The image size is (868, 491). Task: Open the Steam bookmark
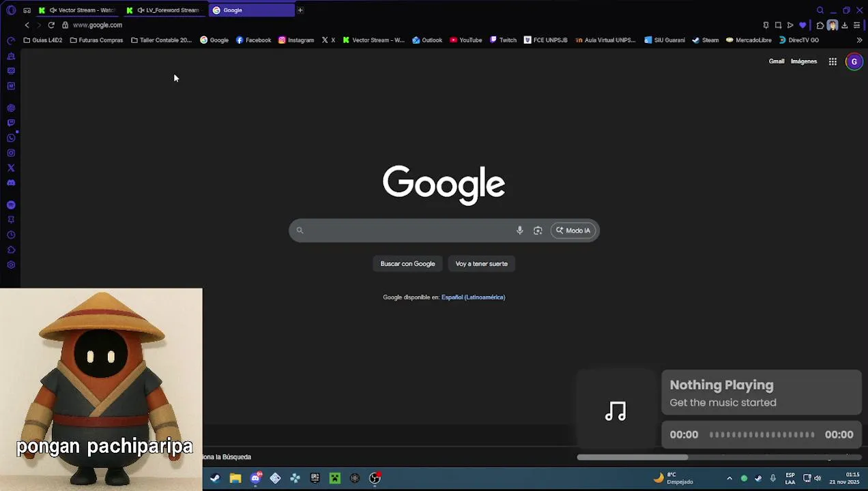coord(705,40)
